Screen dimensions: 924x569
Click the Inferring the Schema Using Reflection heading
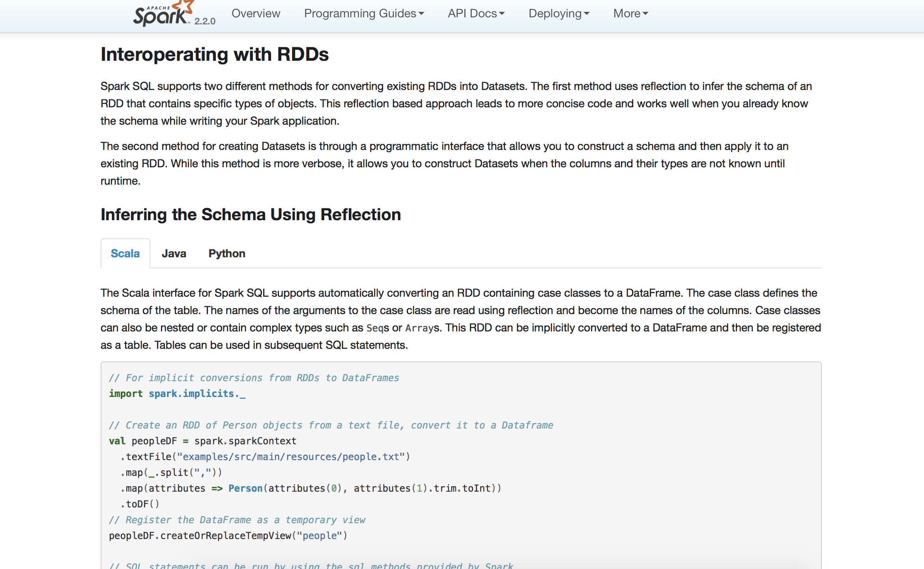pyautogui.click(x=251, y=215)
